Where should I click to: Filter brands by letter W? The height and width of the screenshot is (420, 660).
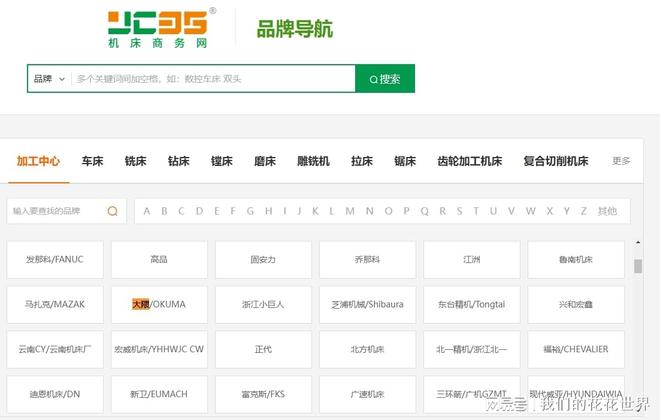(x=530, y=211)
